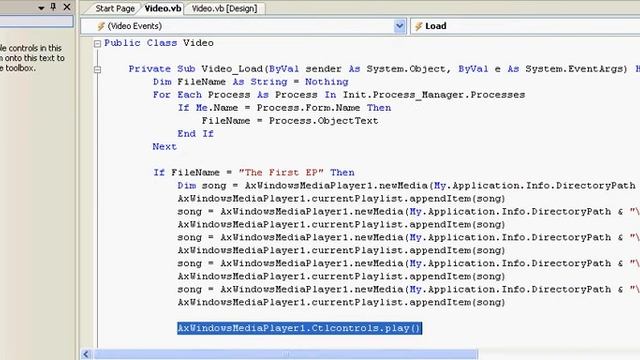This screenshot has height=360, width=640.
Task: Click the lightning icon beside (Video Events)
Action: coord(101,26)
